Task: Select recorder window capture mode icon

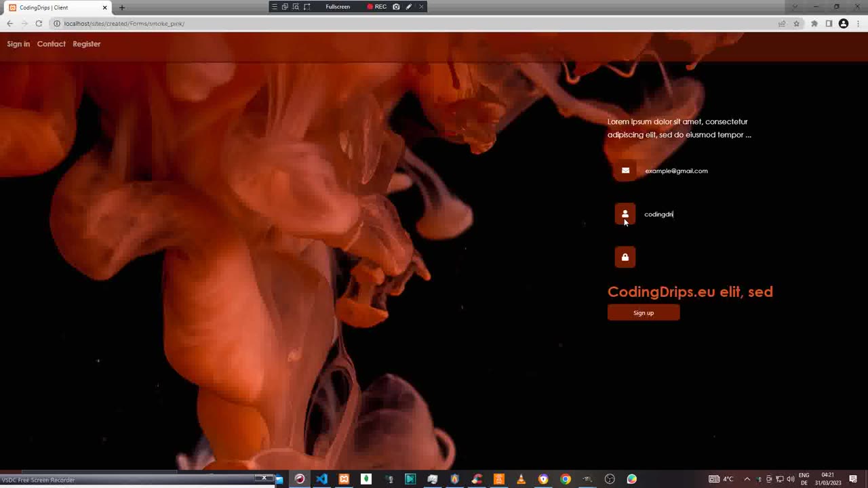Action: coord(285,7)
